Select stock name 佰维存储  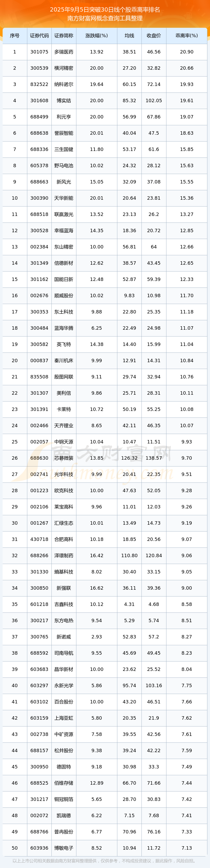(x=64, y=783)
